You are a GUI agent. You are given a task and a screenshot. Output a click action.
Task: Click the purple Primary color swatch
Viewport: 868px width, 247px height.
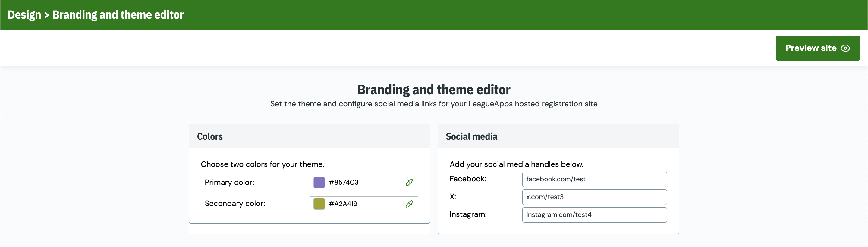tap(319, 182)
